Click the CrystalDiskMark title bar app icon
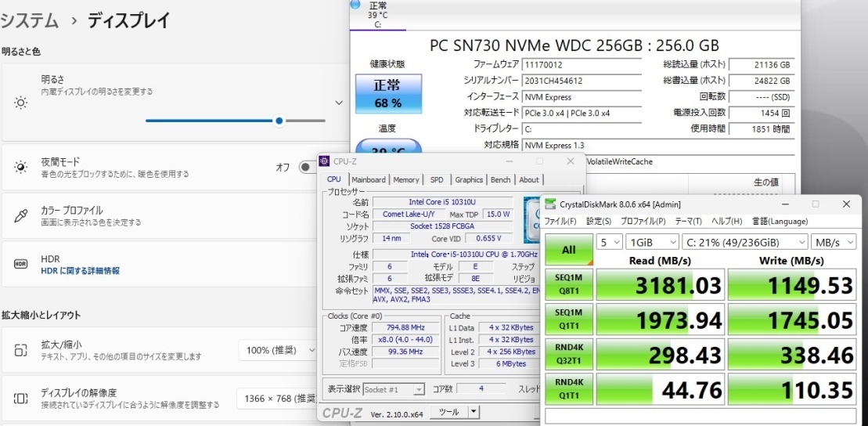The image size is (868, 426). click(x=550, y=204)
